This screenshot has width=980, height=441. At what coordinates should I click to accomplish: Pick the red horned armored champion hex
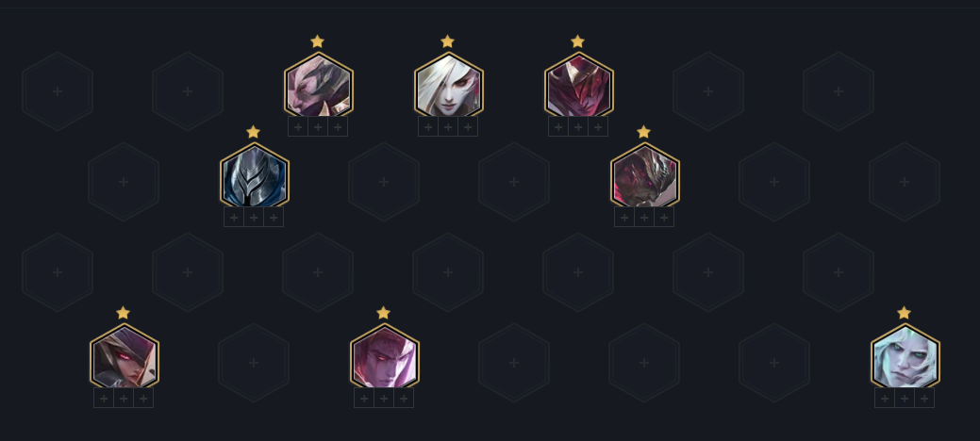coord(578,85)
